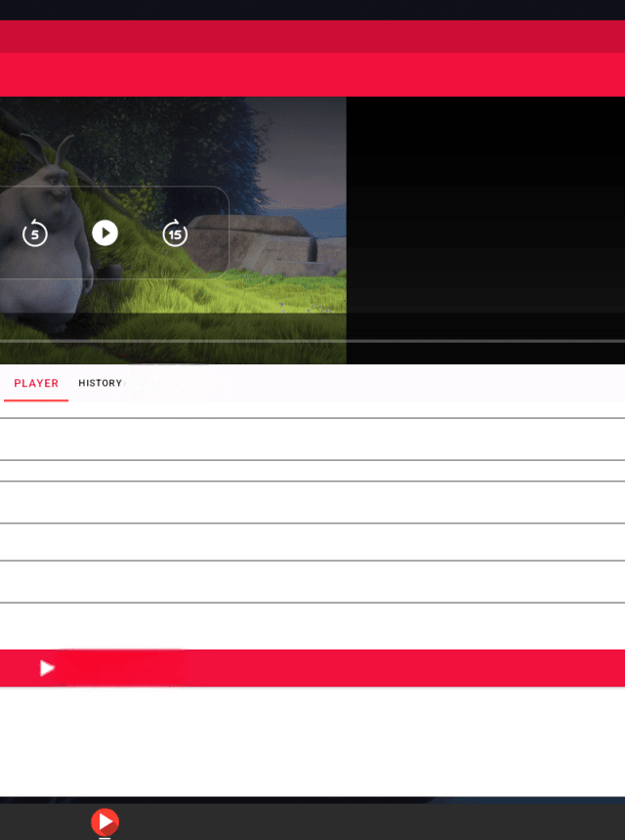Open the HISTORY tab
Screen dimensions: 625x840
101,383
